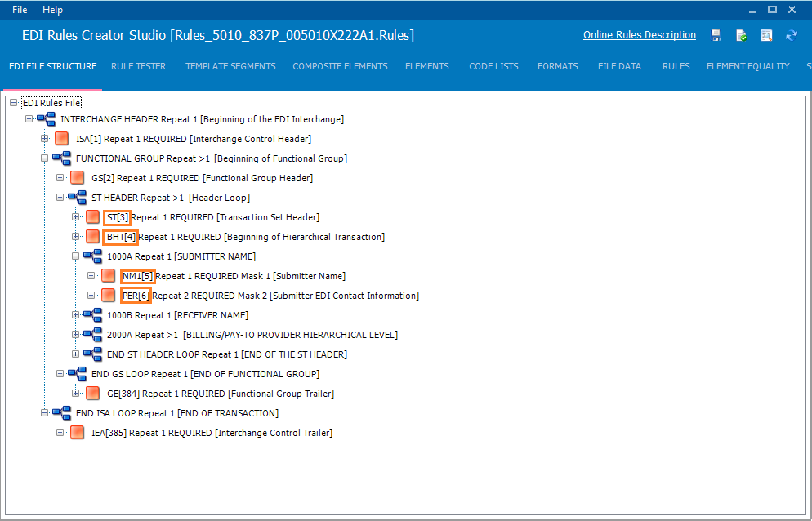Expand the BHT[4] segment node

coord(76,237)
